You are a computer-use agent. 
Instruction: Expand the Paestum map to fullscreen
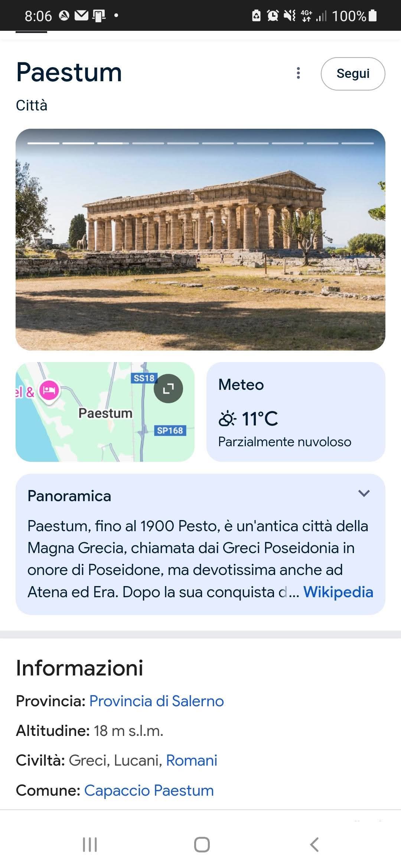(x=168, y=388)
